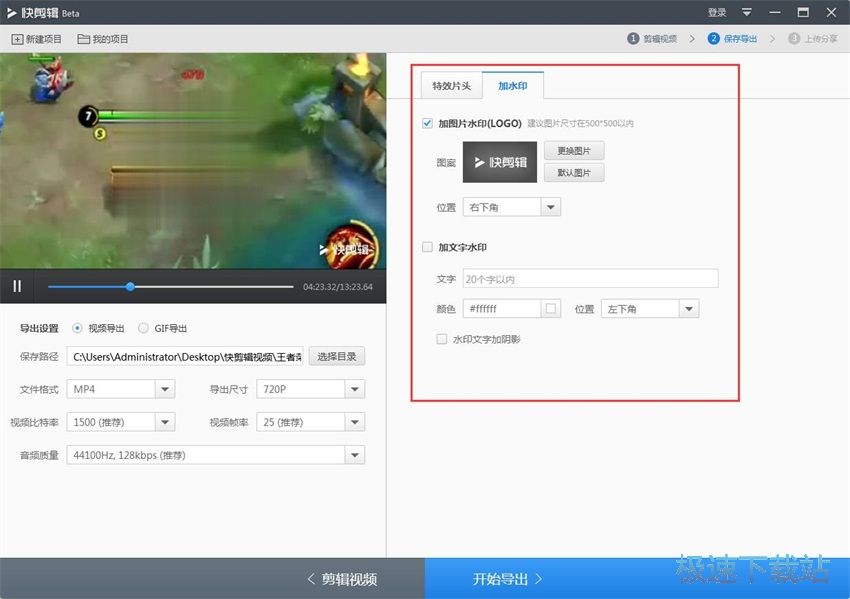Click the time display 04:23.32/13:23.64
This screenshot has width=850, height=599.
338,287
